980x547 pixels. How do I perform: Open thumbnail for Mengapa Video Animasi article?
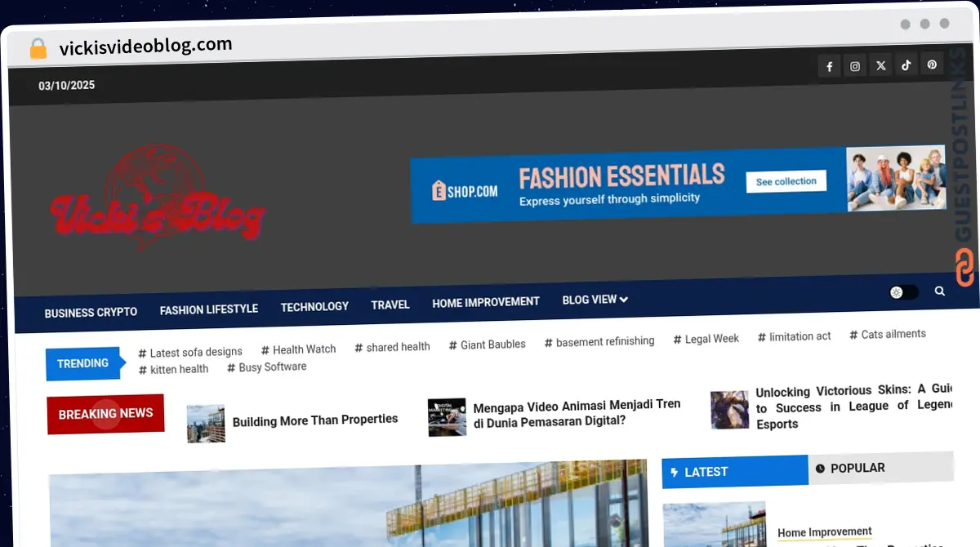[447, 418]
